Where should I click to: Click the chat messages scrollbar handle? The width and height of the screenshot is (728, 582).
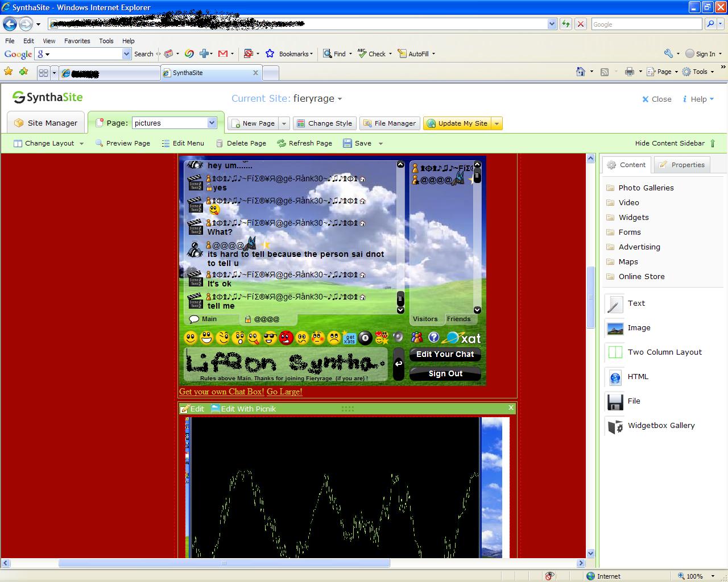point(400,298)
